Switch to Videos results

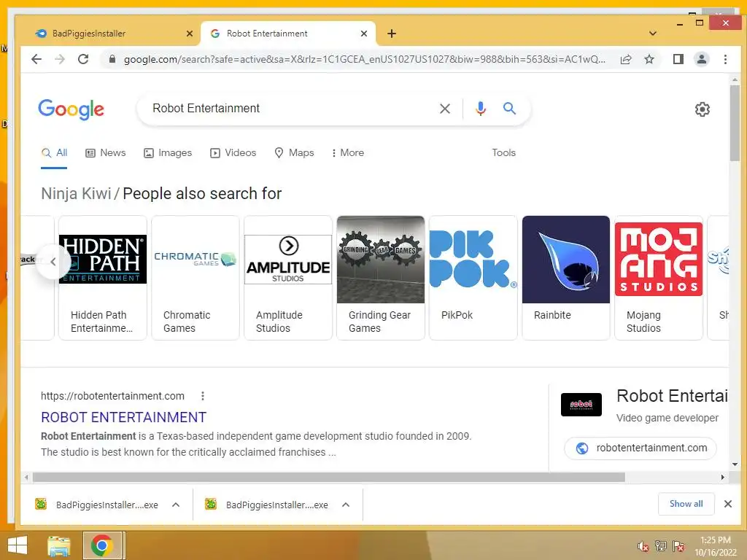pyautogui.click(x=233, y=153)
